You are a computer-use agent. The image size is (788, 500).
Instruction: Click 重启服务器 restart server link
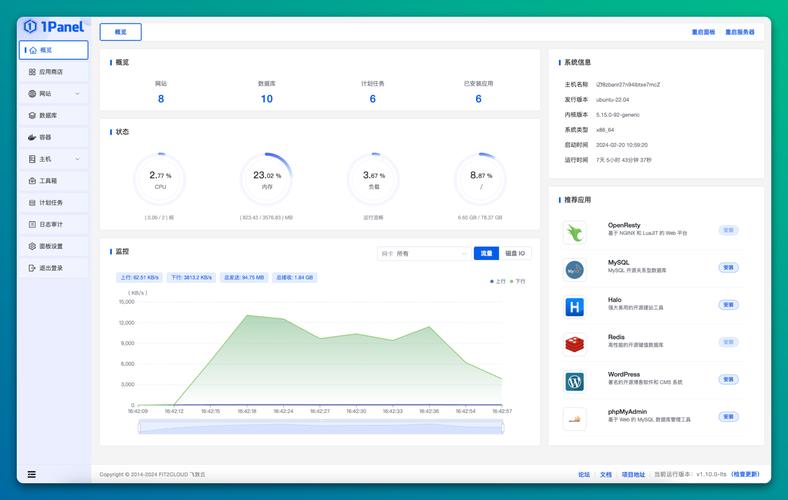pyautogui.click(x=740, y=32)
